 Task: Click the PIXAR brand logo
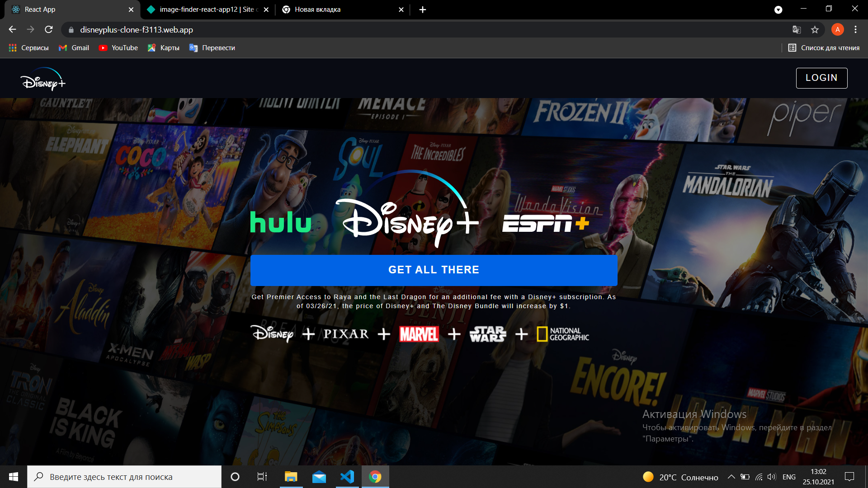click(346, 334)
